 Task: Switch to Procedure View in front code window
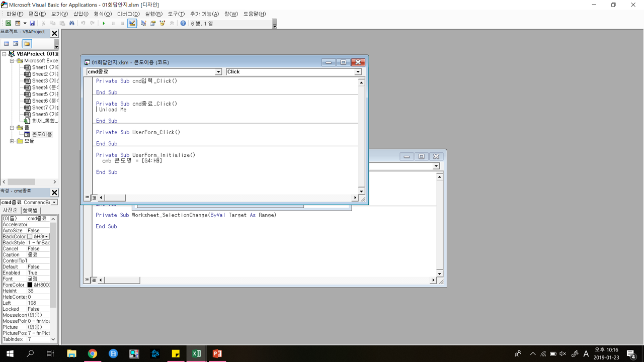pyautogui.click(x=87, y=198)
